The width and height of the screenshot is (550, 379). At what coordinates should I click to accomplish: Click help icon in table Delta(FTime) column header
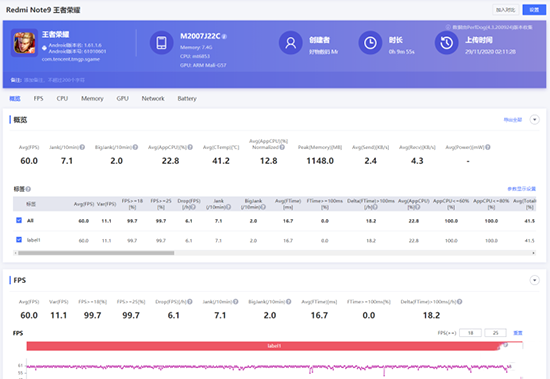[375, 207]
